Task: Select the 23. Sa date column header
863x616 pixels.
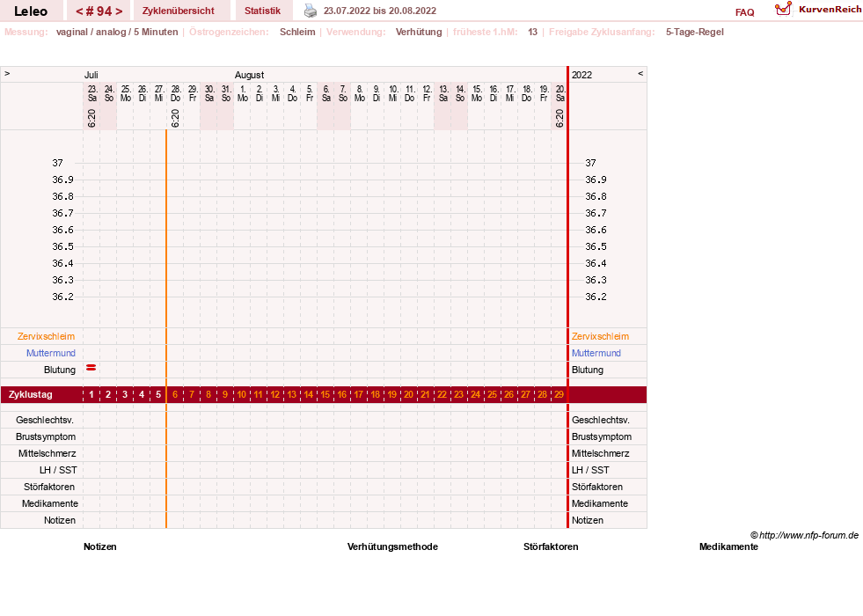Action: pos(91,93)
